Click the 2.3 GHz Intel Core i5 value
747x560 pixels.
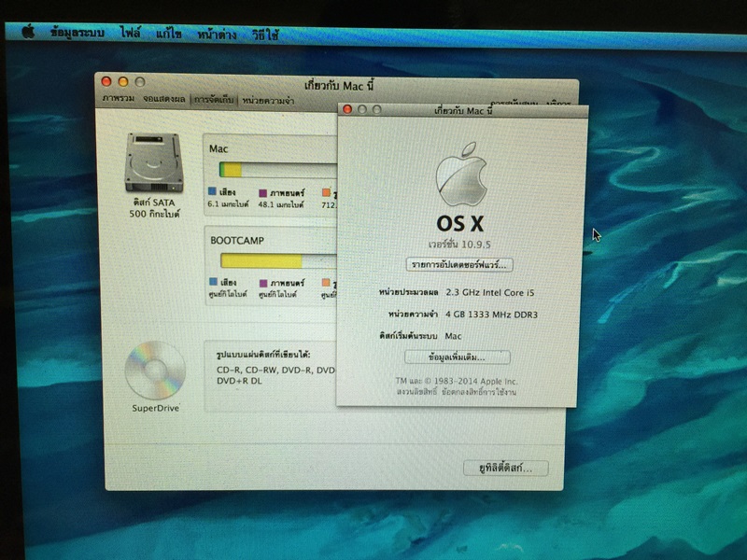pos(490,292)
